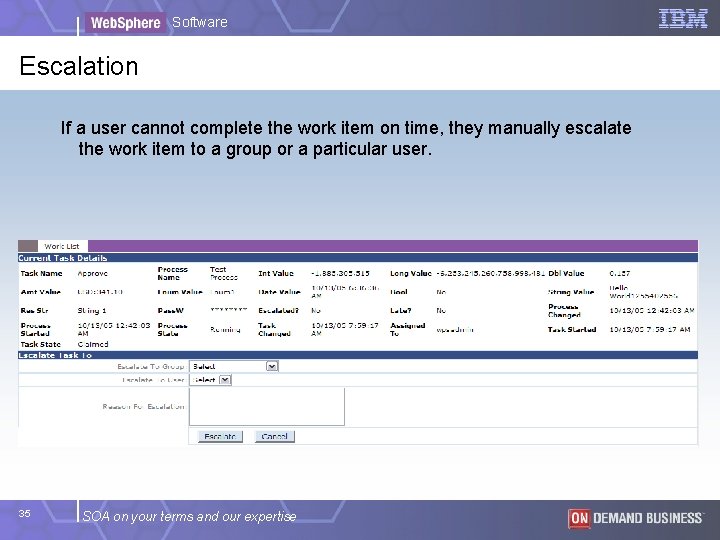Select the Assigned To user value
The height and width of the screenshot is (540, 720).
(x=455, y=330)
